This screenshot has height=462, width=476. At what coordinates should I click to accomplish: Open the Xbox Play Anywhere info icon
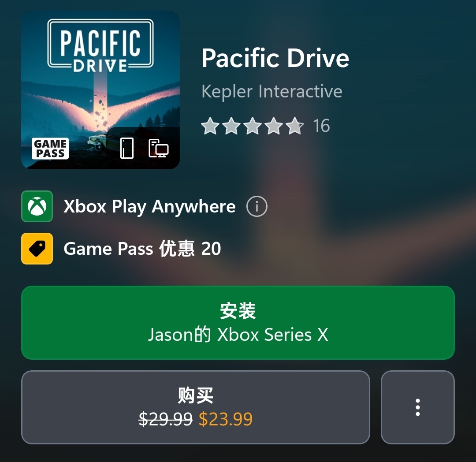click(x=257, y=206)
